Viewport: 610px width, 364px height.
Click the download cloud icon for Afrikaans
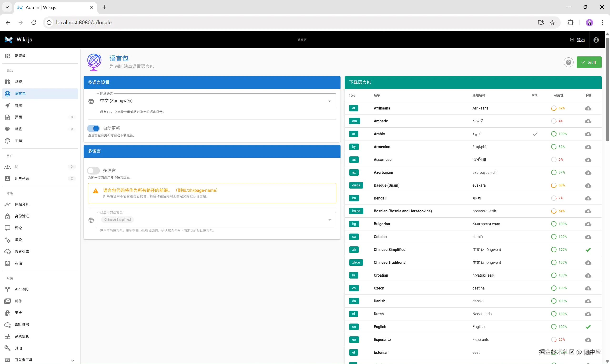(x=588, y=108)
